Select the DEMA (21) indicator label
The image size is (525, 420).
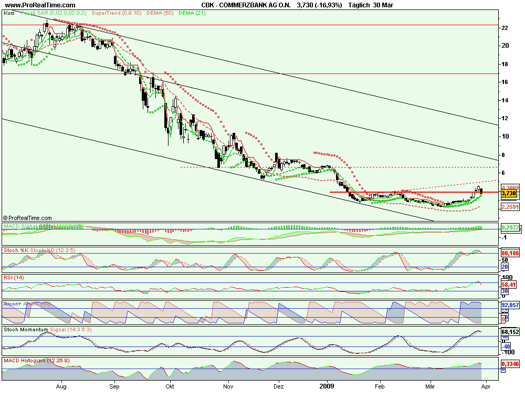coord(192,13)
